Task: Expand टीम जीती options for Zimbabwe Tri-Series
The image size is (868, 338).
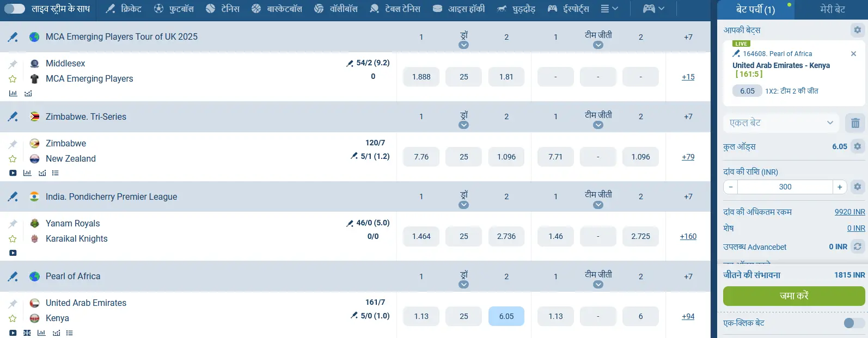Action: [x=598, y=125]
